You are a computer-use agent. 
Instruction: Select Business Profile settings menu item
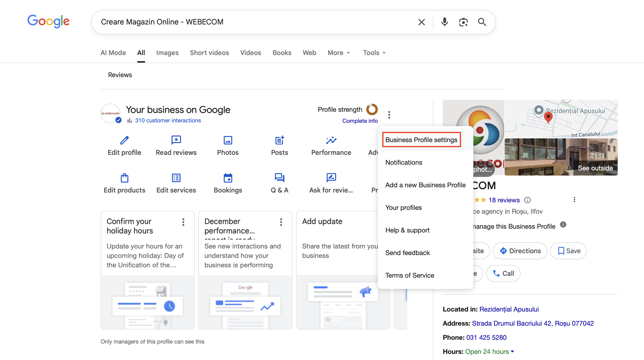click(x=421, y=140)
